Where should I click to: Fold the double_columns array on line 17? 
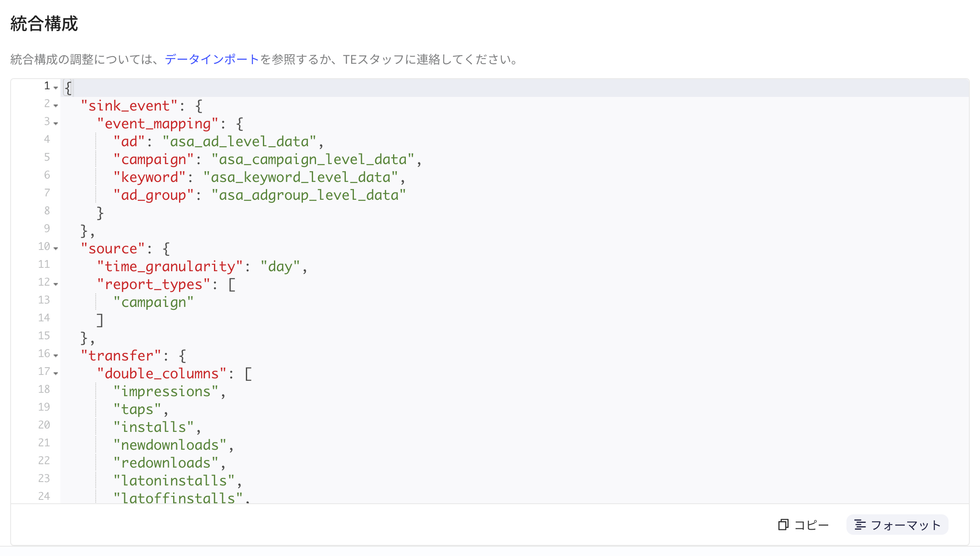56,373
